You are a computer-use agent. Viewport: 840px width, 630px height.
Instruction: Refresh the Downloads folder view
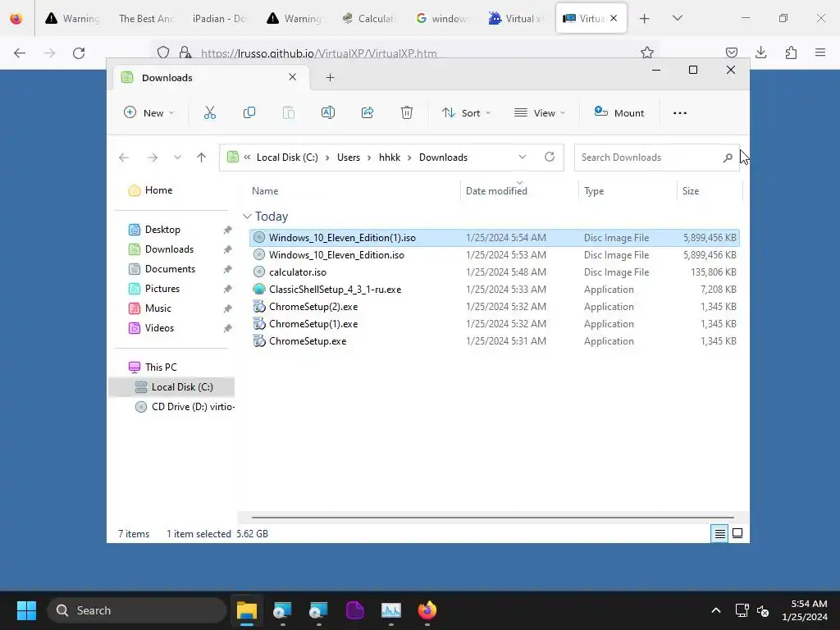pos(549,157)
